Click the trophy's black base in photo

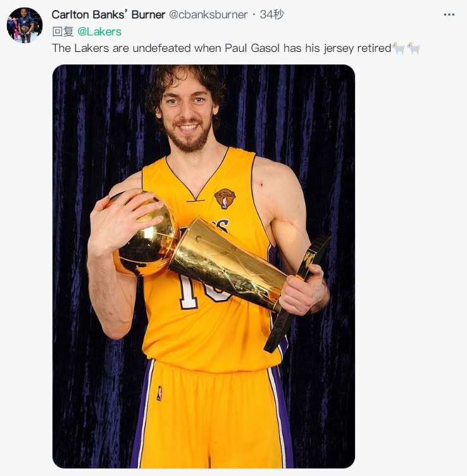(x=296, y=291)
